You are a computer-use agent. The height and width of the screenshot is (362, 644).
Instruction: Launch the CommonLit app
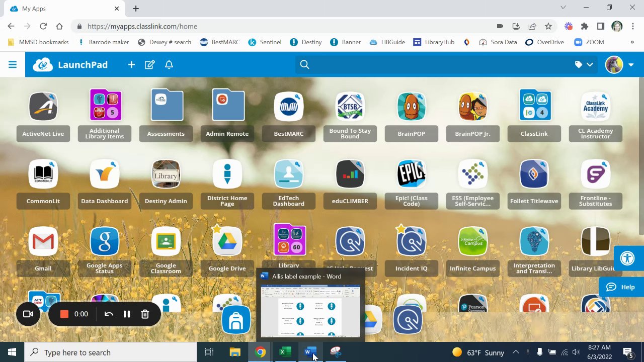[x=43, y=174]
